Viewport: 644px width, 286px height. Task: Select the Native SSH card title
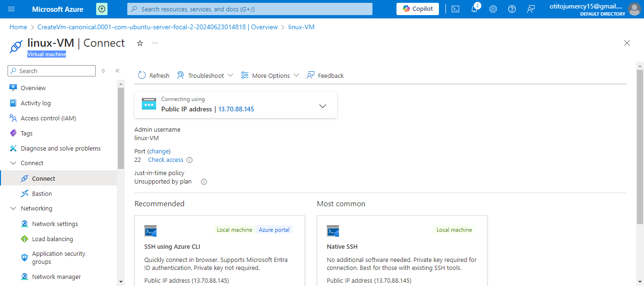[x=342, y=246]
